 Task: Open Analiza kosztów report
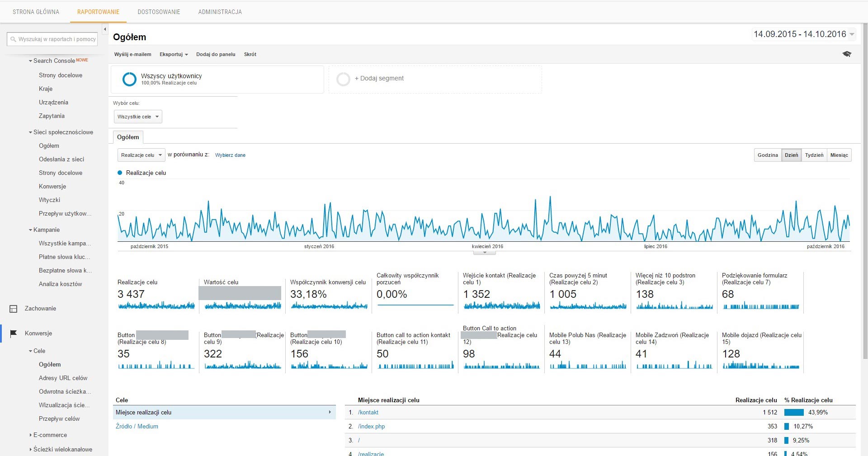(60, 284)
